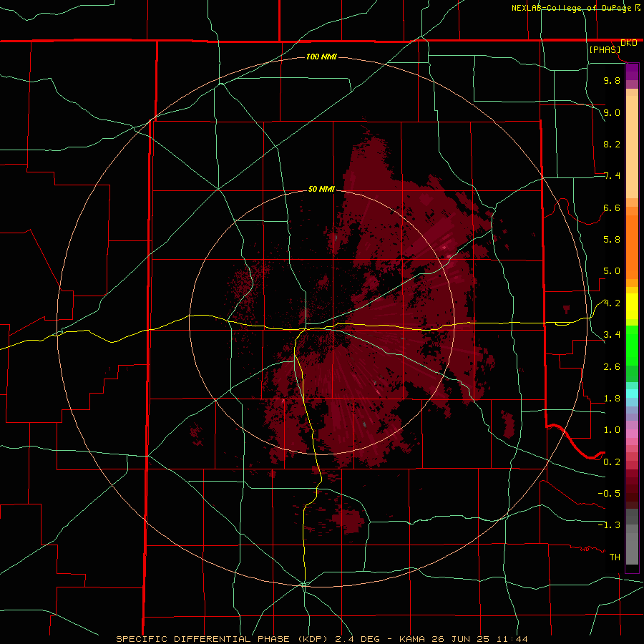The height and width of the screenshot is (644, 644).
Task: Click the DKD label above the color scale
Action: (x=628, y=43)
